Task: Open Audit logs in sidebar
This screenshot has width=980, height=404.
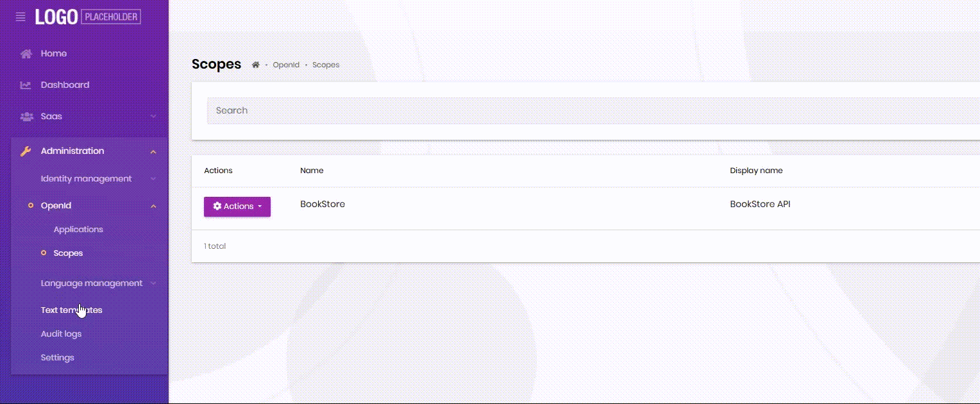Action: (61, 334)
